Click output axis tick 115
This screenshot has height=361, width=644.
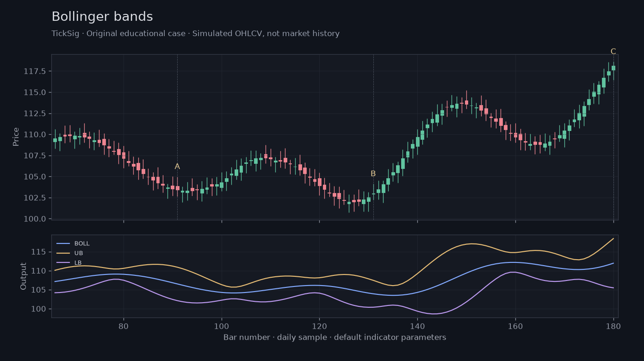[39, 252]
